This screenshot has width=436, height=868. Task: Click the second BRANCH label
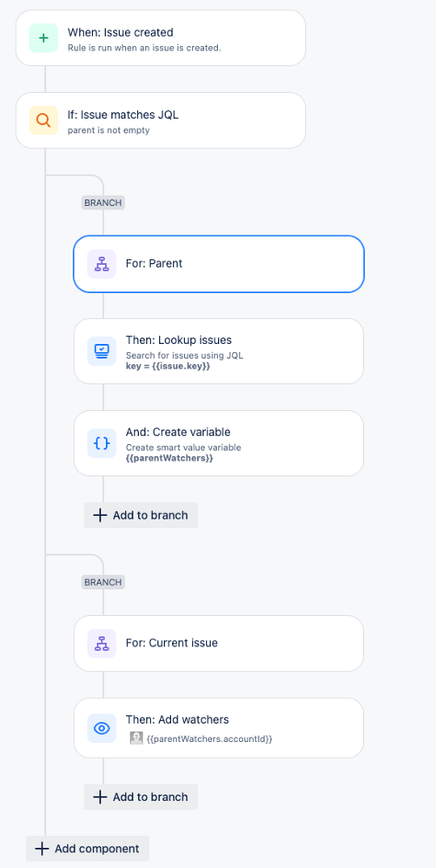coord(102,582)
